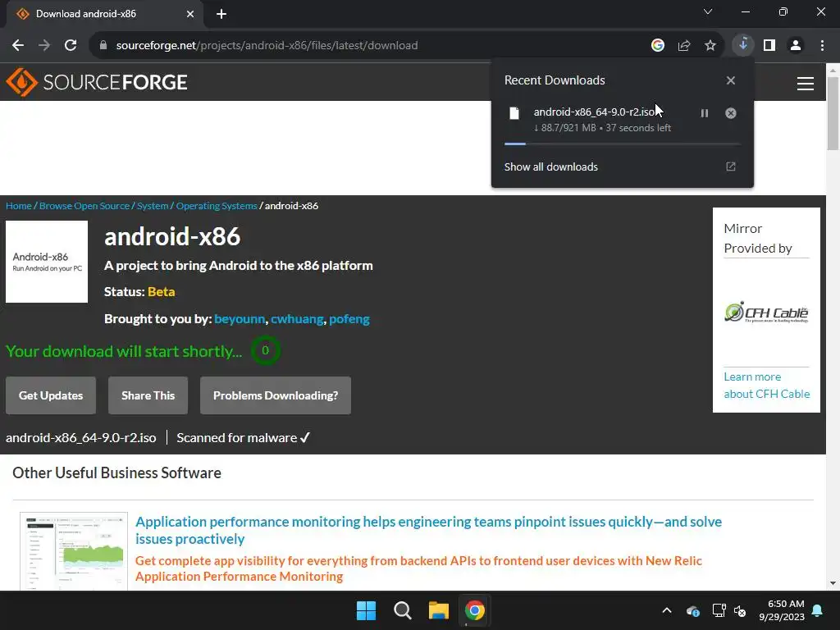
Task: Go to Home breadcrumb
Action: (x=19, y=206)
